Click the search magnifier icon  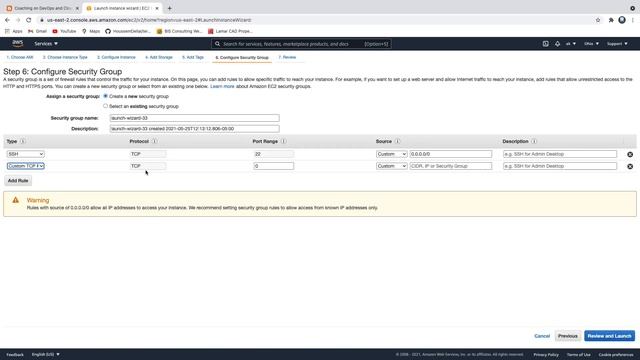click(x=217, y=44)
